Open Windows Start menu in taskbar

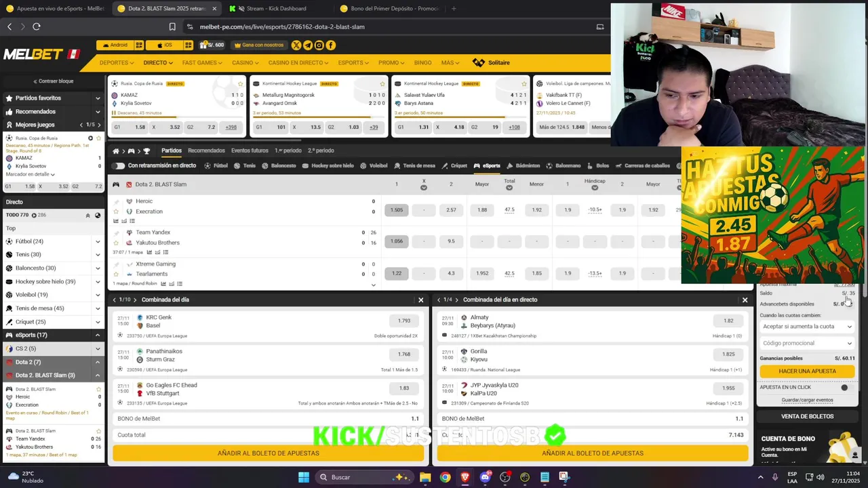click(x=304, y=477)
